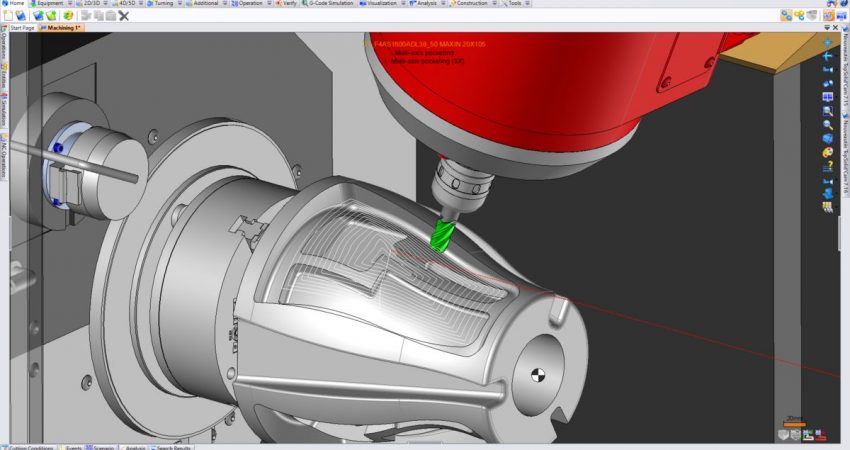850x450 pixels.
Task: Click the color palette icon
Action: pyautogui.click(x=827, y=152)
